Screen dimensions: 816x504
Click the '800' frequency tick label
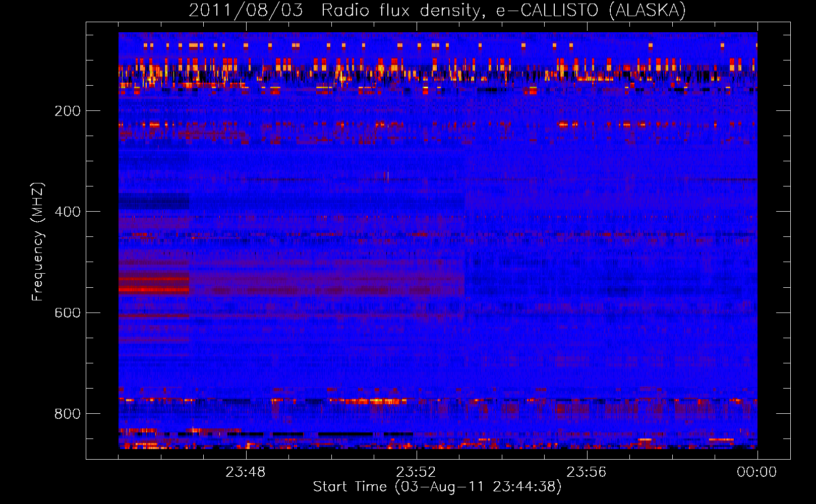68,414
